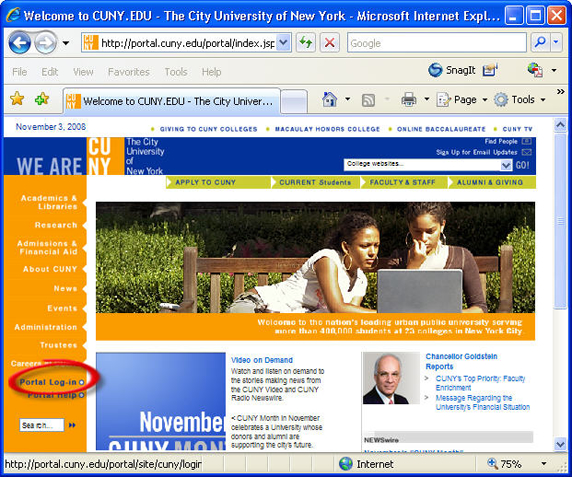Click the search magnifier icon
Image resolution: width=572 pixels, height=477 pixels.
coord(540,43)
